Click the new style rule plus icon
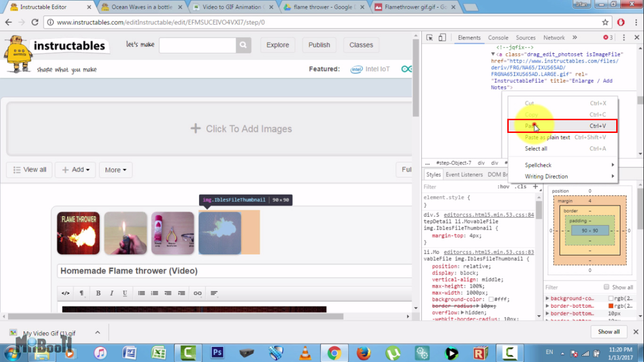Screen dimensions: 644x362 tap(535, 187)
